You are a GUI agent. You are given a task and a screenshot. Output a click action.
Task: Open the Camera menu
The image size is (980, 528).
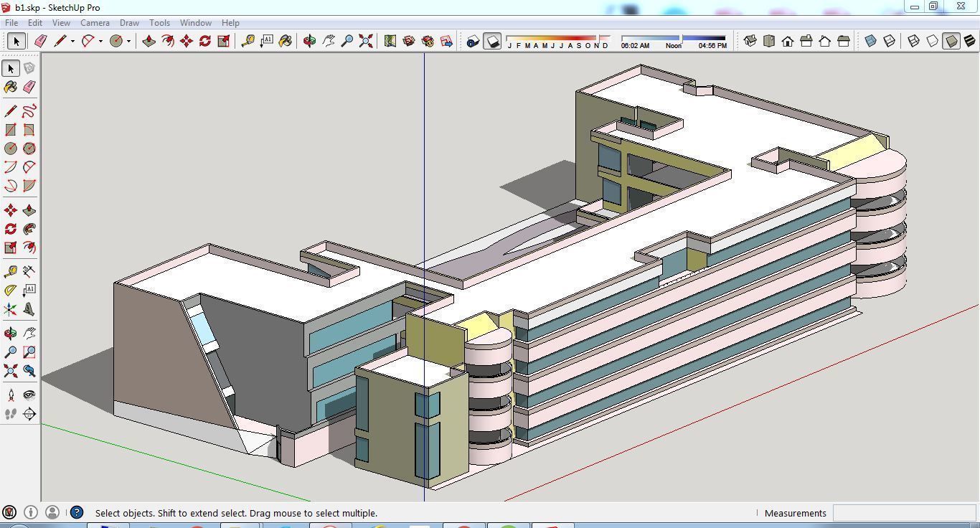tap(95, 23)
